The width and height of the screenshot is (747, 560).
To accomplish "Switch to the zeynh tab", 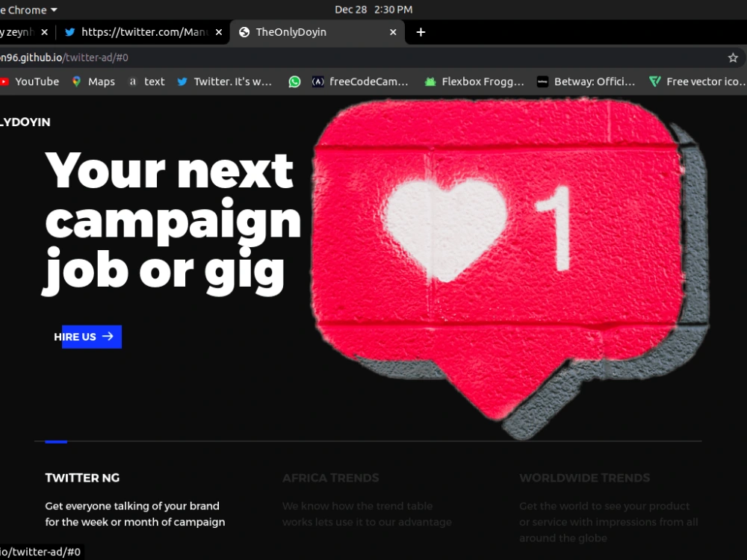I will point(24,32).
